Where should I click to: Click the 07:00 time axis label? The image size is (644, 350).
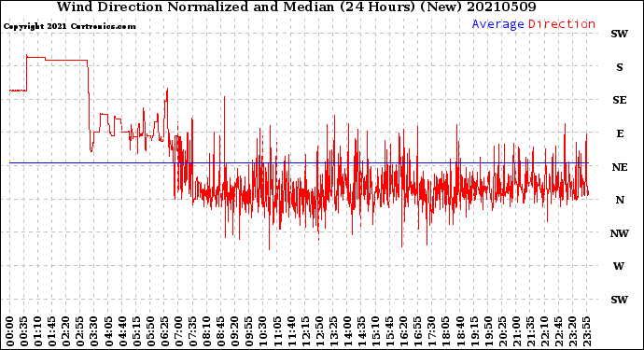pos(178,331)
